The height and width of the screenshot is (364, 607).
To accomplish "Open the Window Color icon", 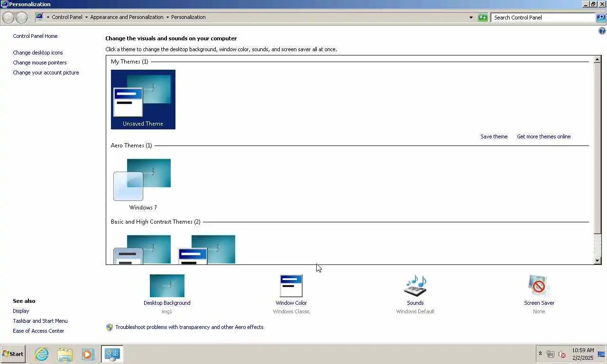I will tap(291, 286).
